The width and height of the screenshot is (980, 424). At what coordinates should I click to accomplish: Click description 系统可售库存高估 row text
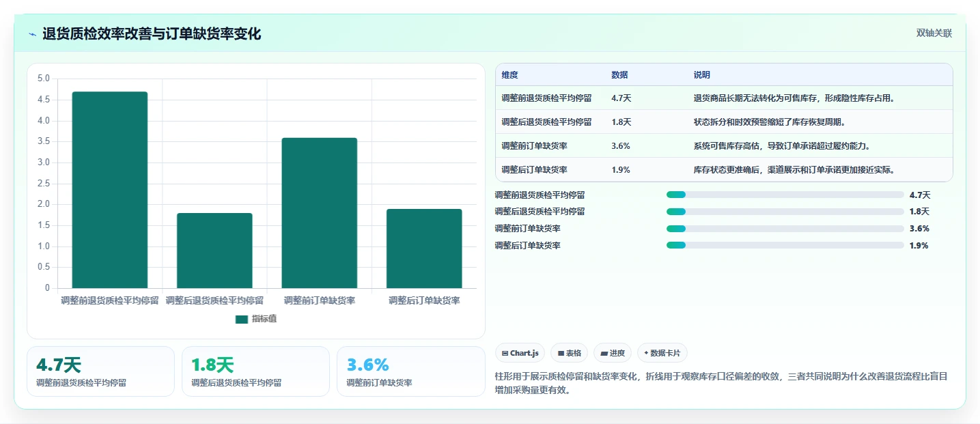click(782, 146)
